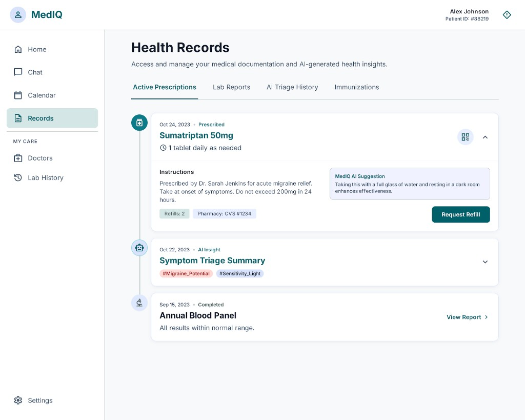
Task: Collapse the Sumatriptan 50mg card
Action: click(485, 137)
